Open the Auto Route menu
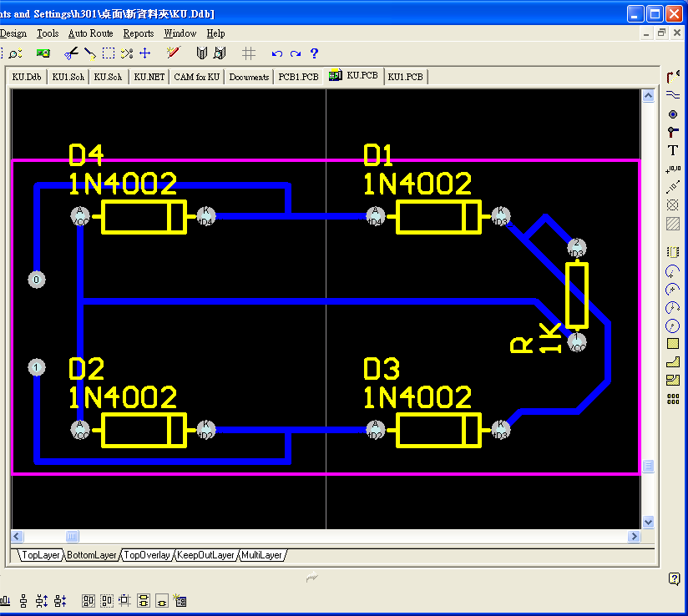 pos(90,33)
